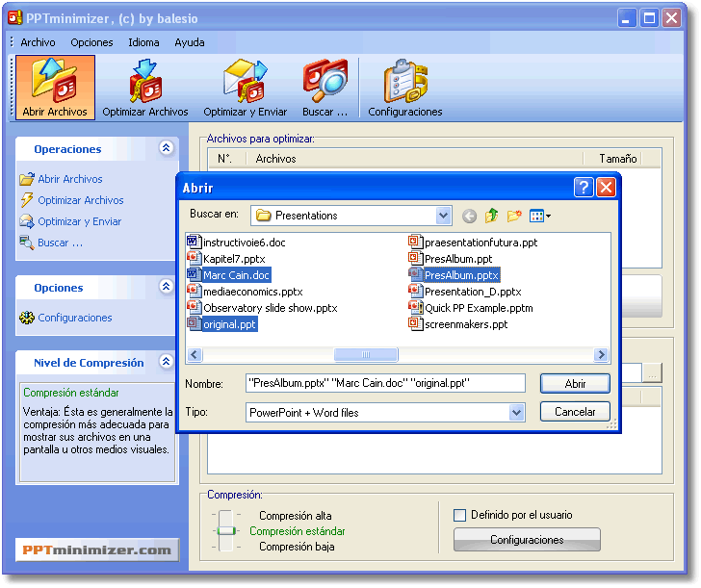The height and width of the screenshot is (588, 701).
Task: Create new folder in Abrir dialog
Action: 514,216
